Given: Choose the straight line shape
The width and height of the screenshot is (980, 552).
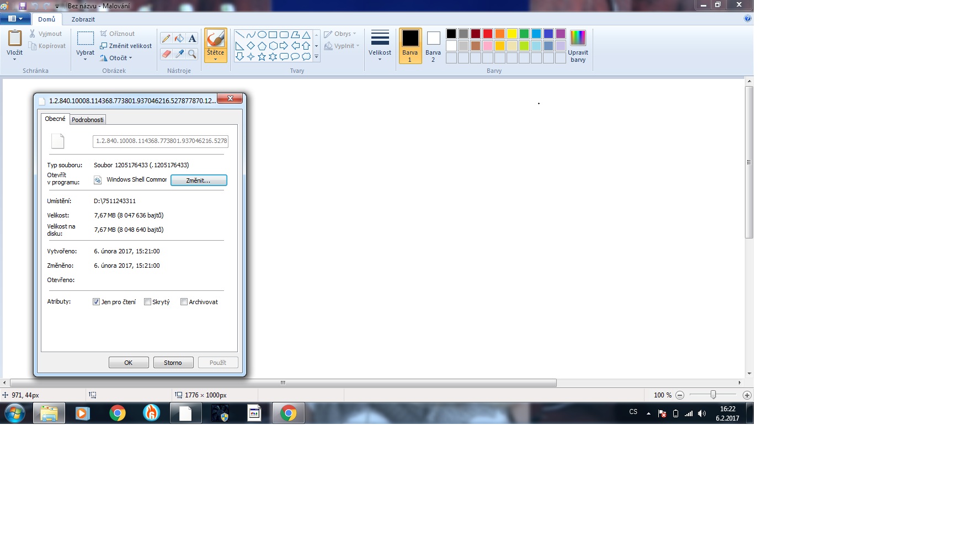Looking at the screenshot, I should click(240, 35).
